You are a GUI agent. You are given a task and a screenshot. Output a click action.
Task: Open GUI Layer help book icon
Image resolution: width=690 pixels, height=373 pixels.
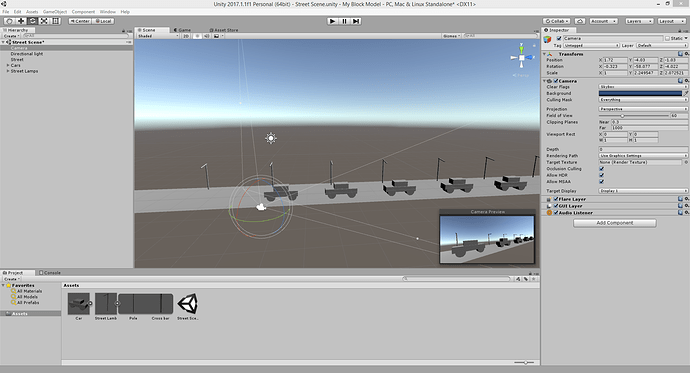(x=680, y=206)
